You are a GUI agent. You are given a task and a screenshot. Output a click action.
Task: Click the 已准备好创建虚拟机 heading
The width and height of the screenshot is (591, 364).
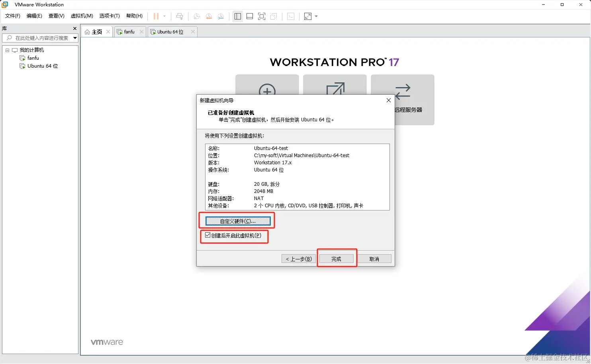tap(231, 113)
